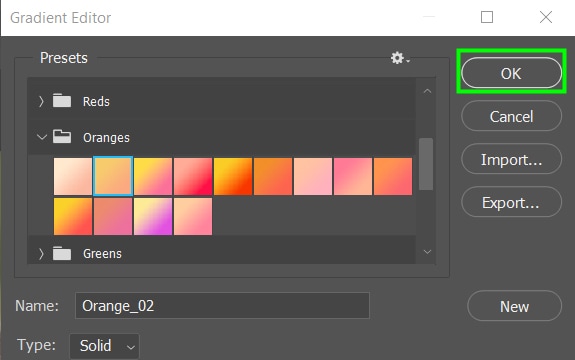Choose the last swatch in first row

pyautogui.click(x=393, y=176)
